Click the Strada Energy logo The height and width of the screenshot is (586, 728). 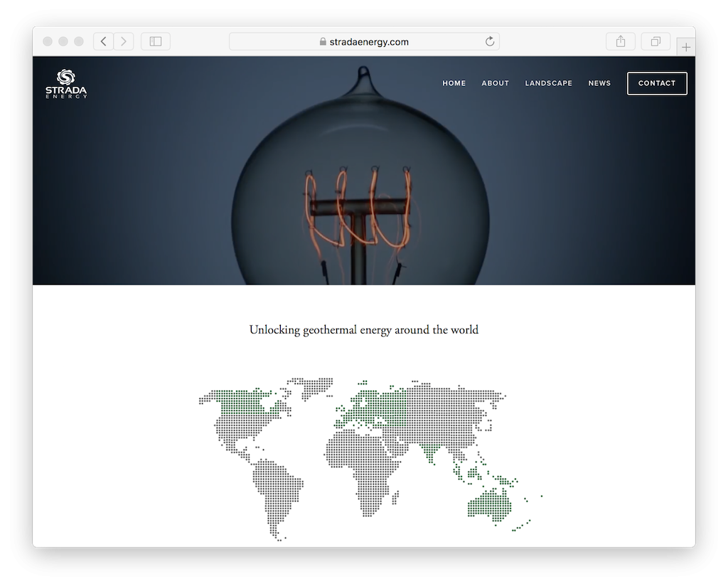[66, 83]
